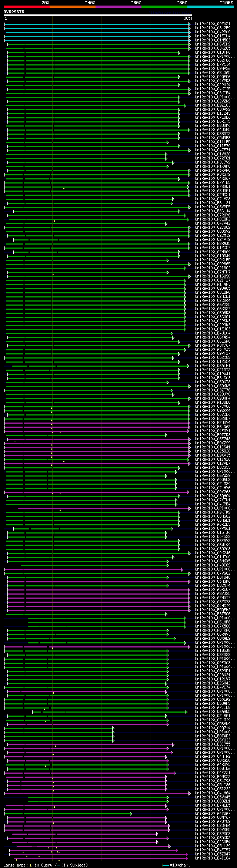
Task: Select hit label UniRef100_Q02FQ0
Action: pyautogui.click(x=213, y=60)
